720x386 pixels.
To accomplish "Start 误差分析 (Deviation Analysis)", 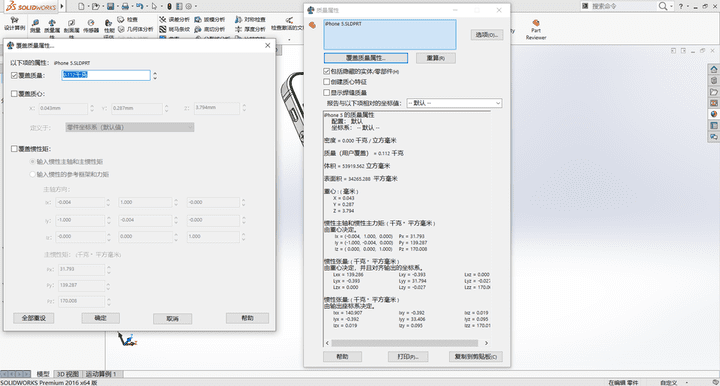I will coord(174,20).
